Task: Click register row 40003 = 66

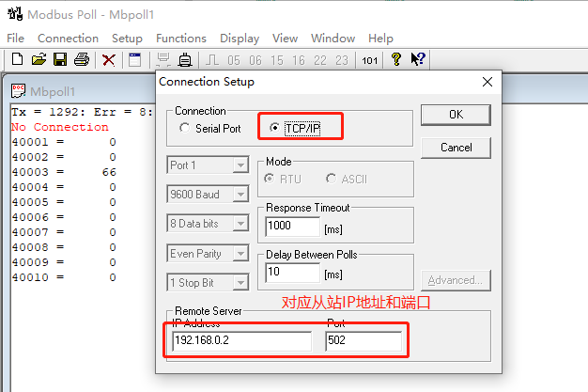Action: (64, 172)
